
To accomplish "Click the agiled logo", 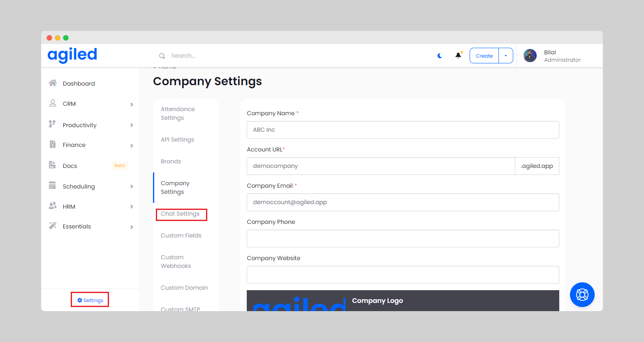I will (72, 55).
